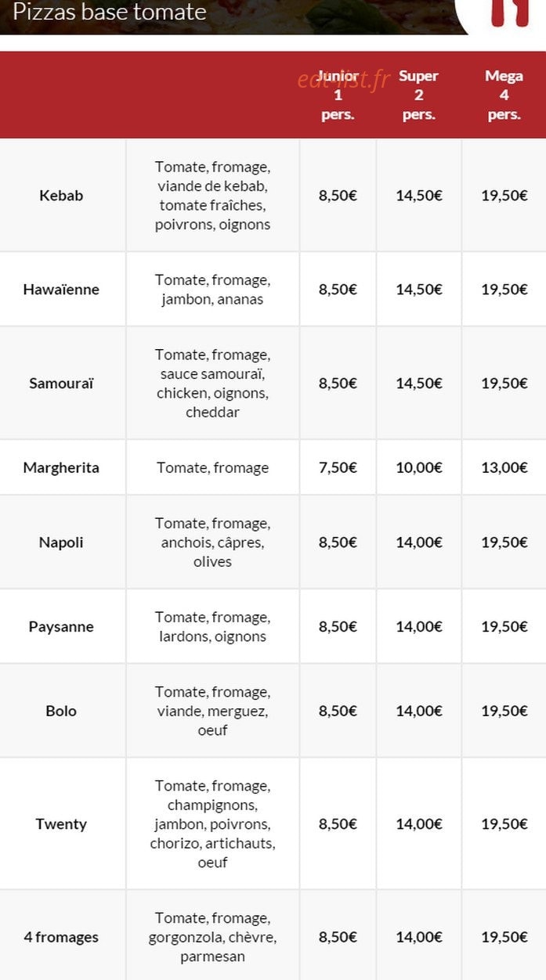Screen dimensions: 546x980
Task: Select the Super 2 pers. column header
Action: tap(418, 95)
